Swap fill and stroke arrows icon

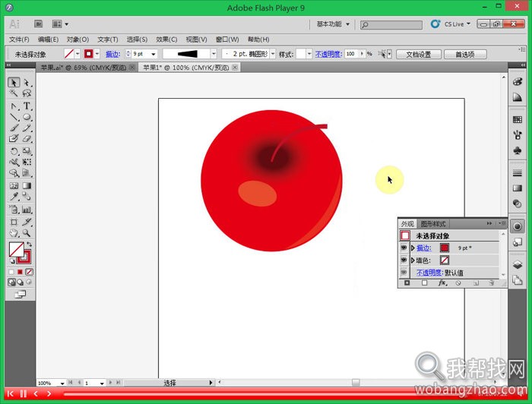tap(29, 244)
